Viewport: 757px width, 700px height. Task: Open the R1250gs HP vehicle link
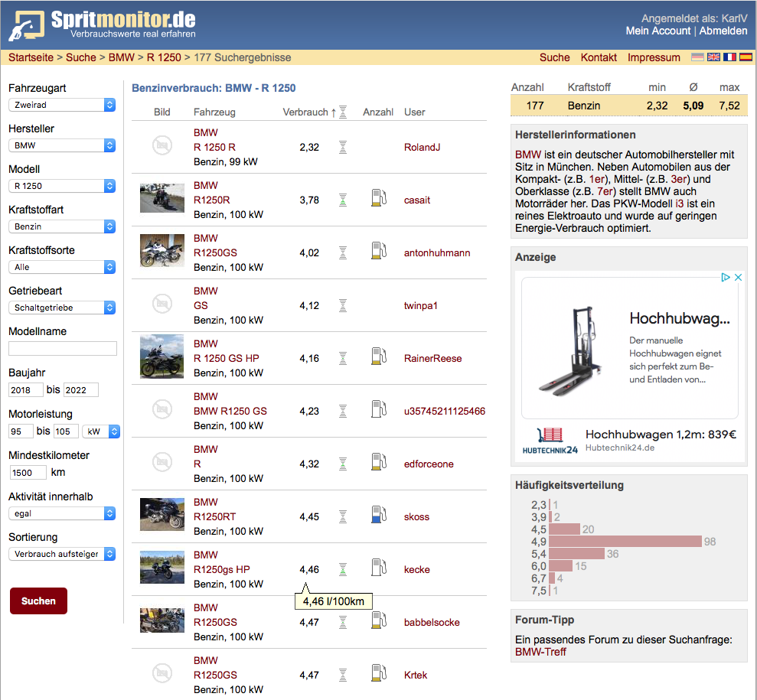(x=222, y=569)
